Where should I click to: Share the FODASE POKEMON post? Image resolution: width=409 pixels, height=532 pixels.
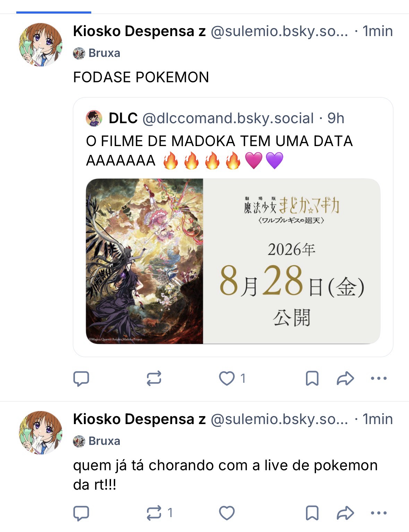[x=345, y=378]
